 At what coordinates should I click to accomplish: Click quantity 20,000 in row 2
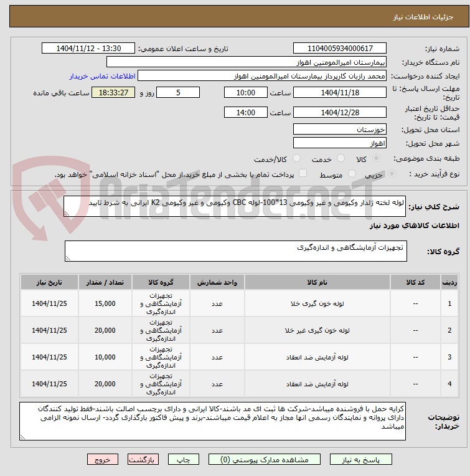tap(105, 330)
